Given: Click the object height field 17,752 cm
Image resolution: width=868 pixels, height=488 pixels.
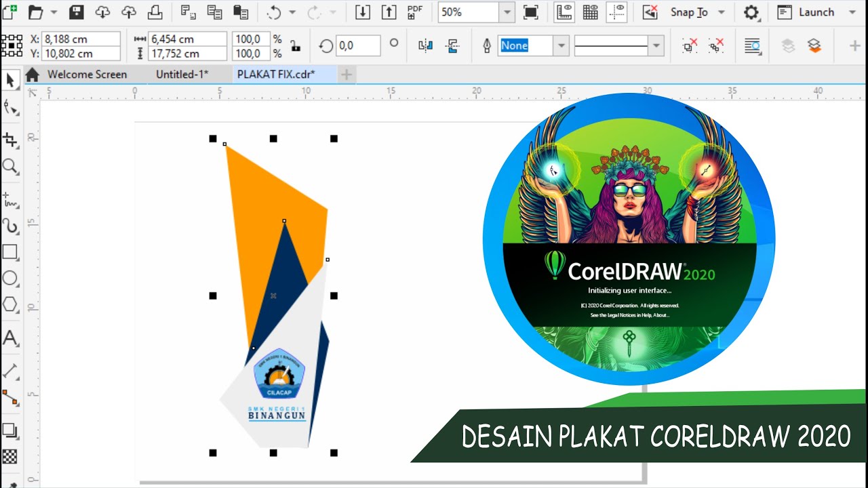Looking at the screenshot, I should click(188, 54).
